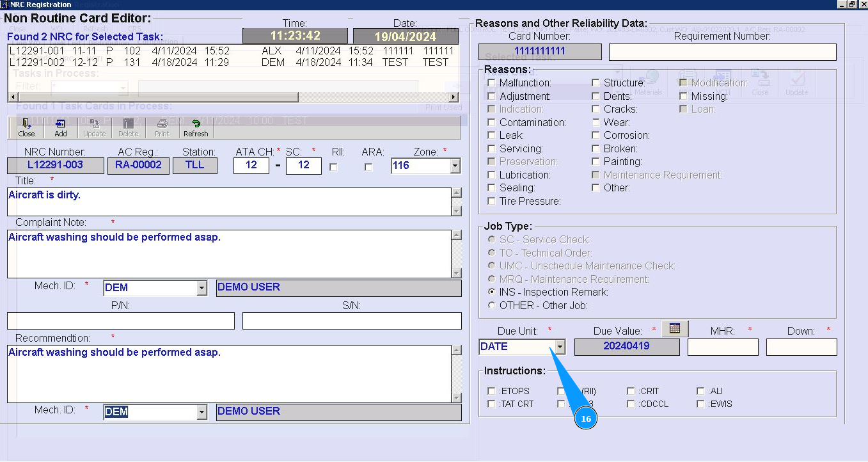Tick the Wear reason checkbox
Screen dimensions: 868x462
coord(596,122)
